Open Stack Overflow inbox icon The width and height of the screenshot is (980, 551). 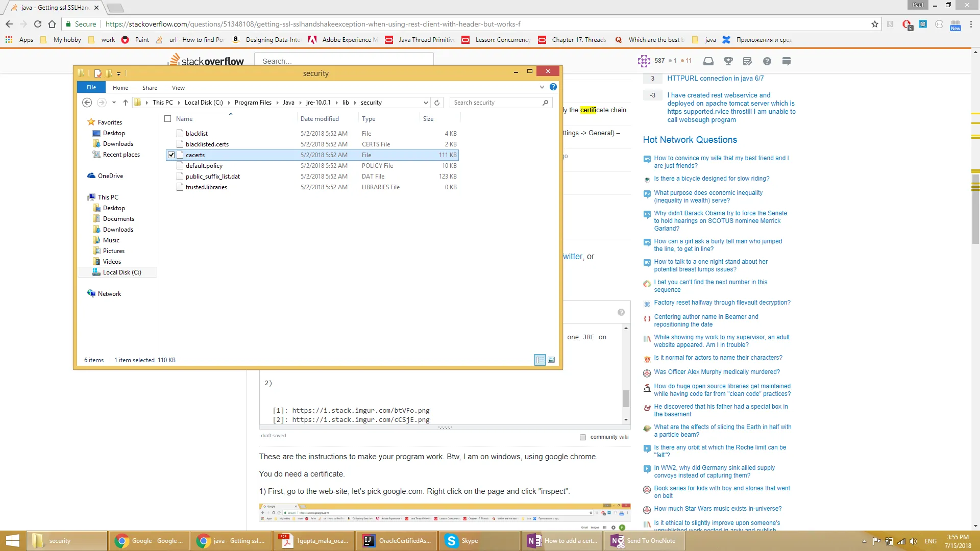[x=708, y=61]
